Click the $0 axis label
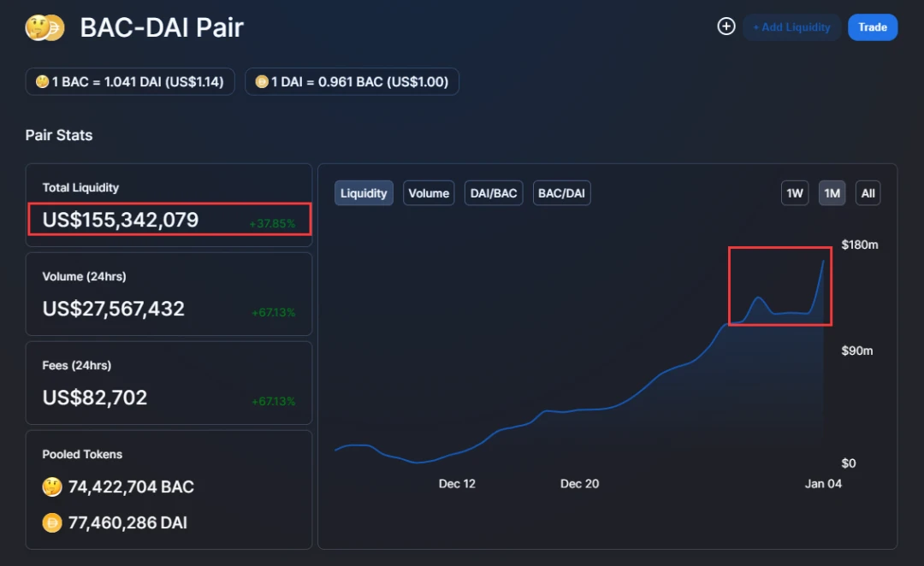The height and width of the screenshot is (566, 924). point(849,463)
